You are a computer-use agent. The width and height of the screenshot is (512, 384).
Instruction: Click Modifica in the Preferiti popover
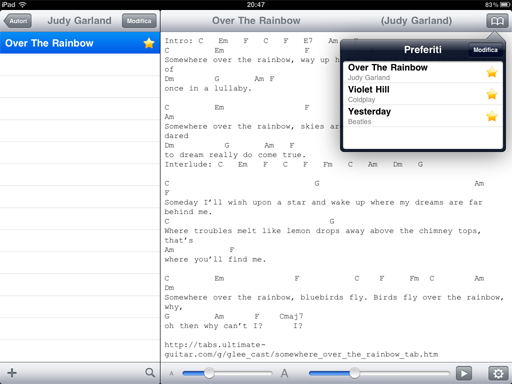click(x=485, y=50)
